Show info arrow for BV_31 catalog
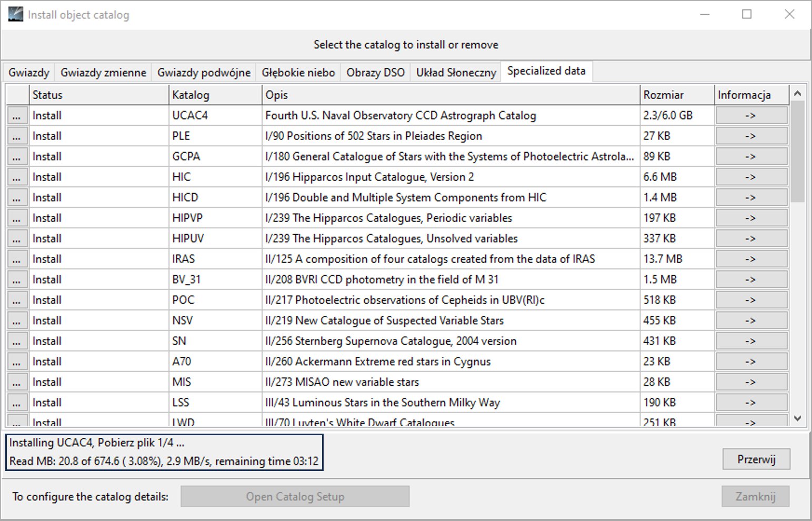Screen dimensions: 812x521 coord(751,279)
